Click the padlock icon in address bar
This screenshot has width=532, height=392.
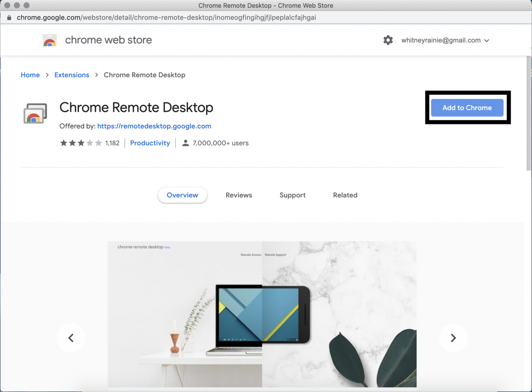9,18
